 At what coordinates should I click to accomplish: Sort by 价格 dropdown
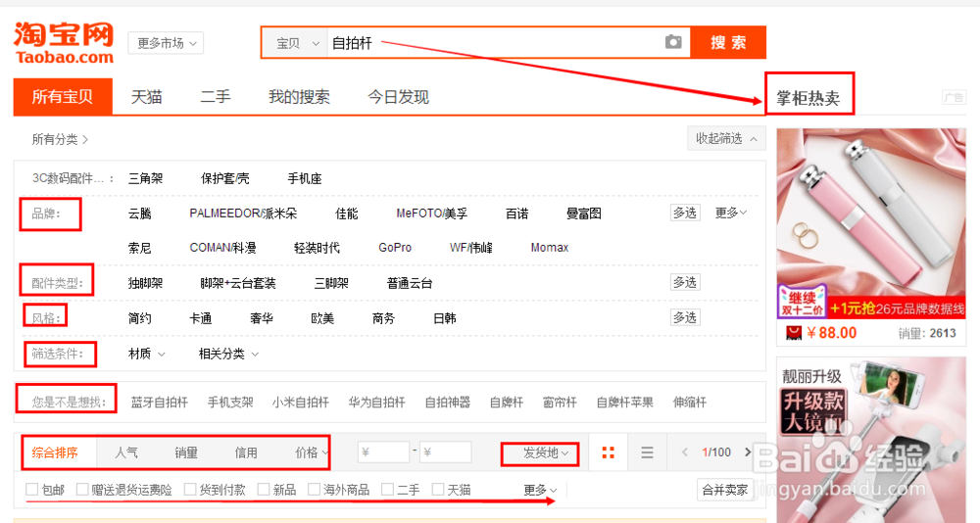tap(312, 452)
